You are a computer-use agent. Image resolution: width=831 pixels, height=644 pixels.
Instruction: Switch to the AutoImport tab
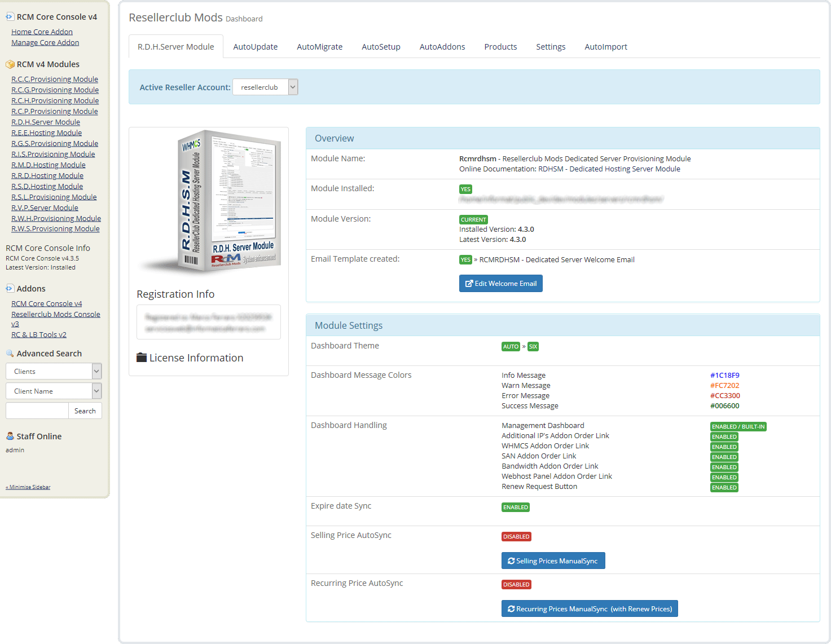pyautogui.click(x=606, y=47)
